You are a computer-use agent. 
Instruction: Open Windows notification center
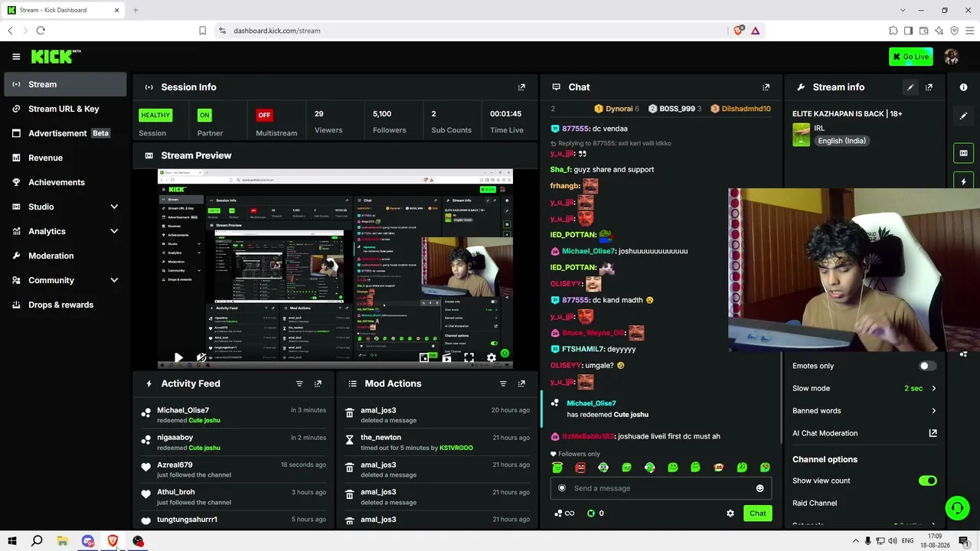point(963,541)
